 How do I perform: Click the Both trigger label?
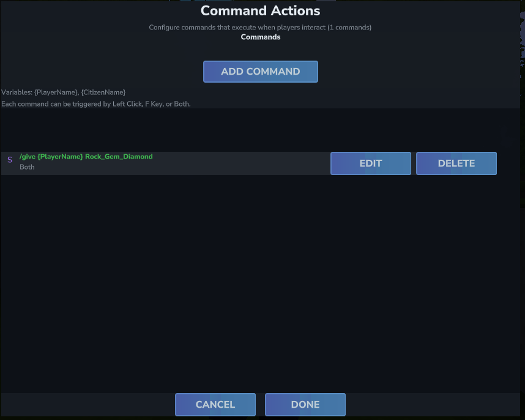click(x=27, y=167)
